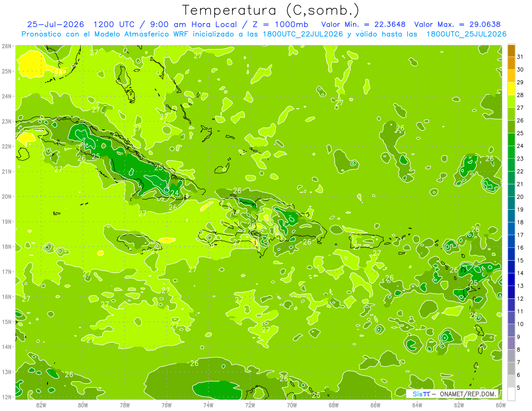This screenshot has width=532, height=411.
Task: Click the latitude axis label '23N'
Action: [x=6, y=121]
